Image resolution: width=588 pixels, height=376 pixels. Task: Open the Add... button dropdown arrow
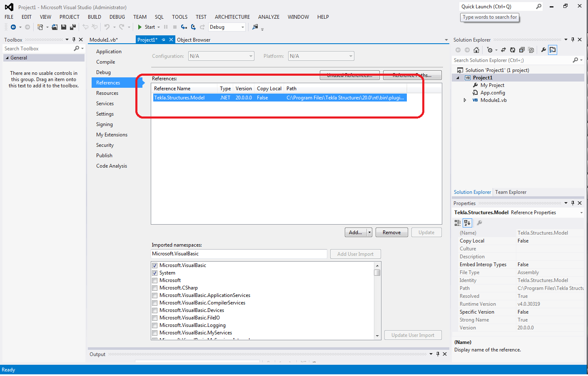(x=369, y=233)
